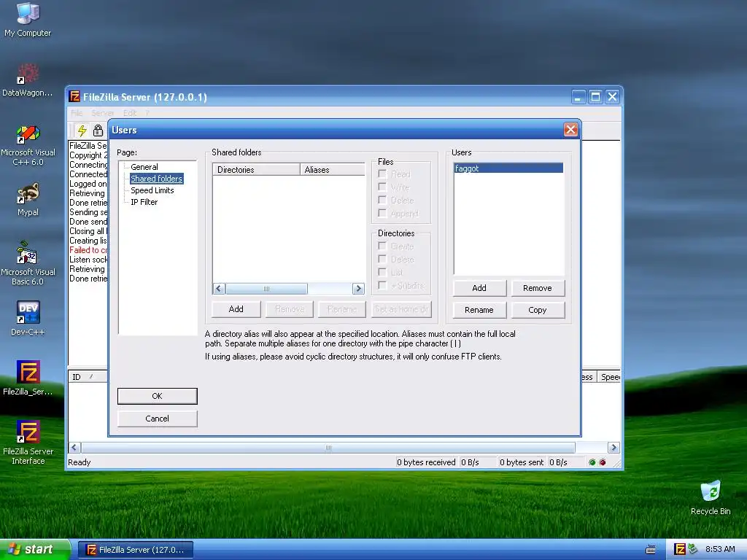Image resolution: width=747 pixels, height=560 pixels.
Task: Click the Speed column header
Action: (609, 377)
